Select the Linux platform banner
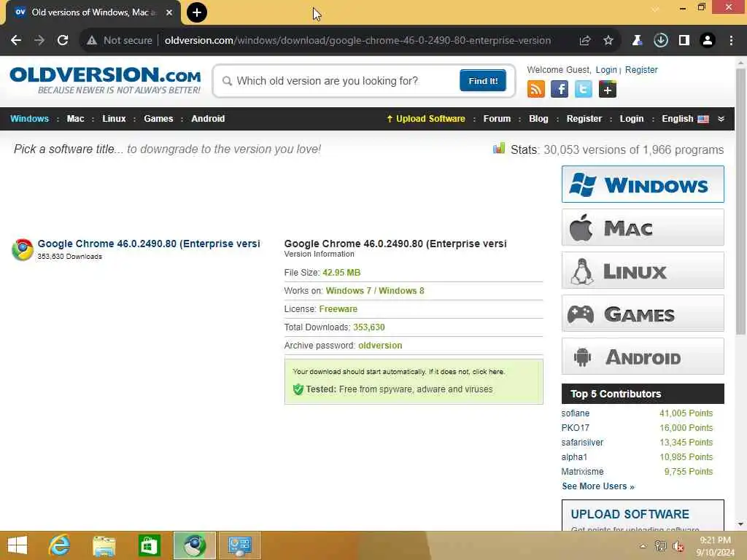This screenshot has height=560, width=747. coord(643,271)
